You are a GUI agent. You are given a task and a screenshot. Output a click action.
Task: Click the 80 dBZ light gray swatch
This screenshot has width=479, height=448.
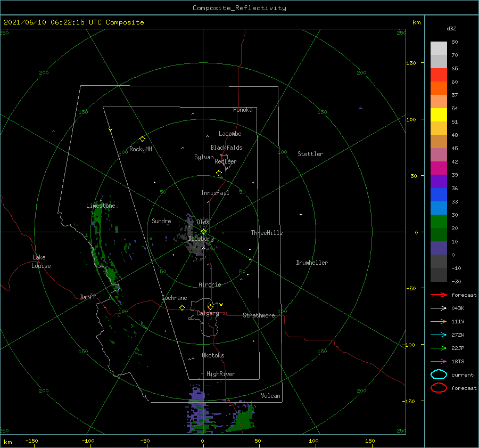pyautogui.click(x=439, y=48)
